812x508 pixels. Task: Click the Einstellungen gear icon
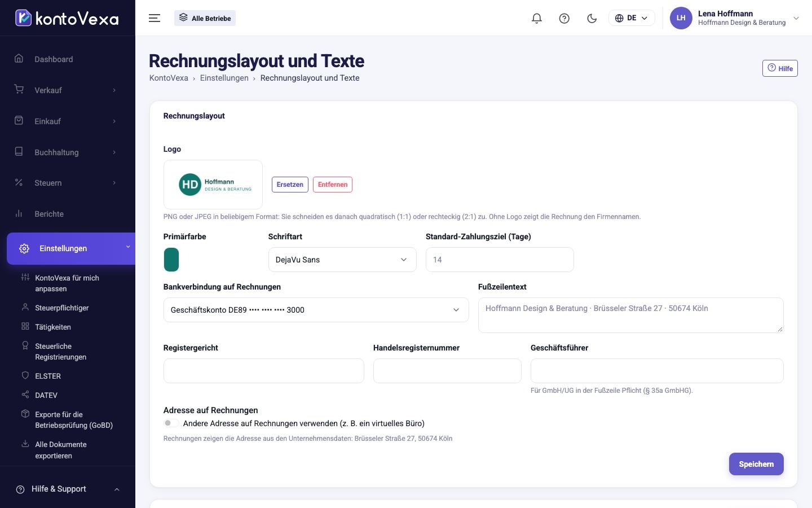24,248
